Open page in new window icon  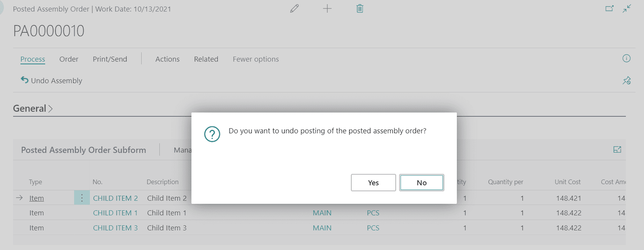click(609, 8)
